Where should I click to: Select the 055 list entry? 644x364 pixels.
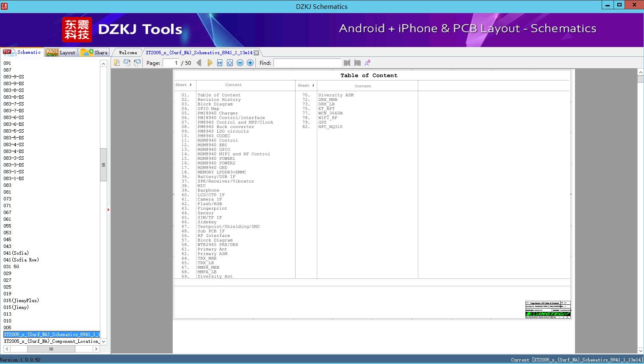(x=7, y=226)
